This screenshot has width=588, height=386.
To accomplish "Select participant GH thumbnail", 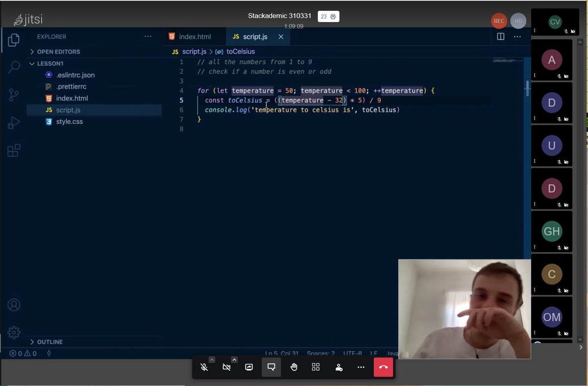I will point(552,231).
